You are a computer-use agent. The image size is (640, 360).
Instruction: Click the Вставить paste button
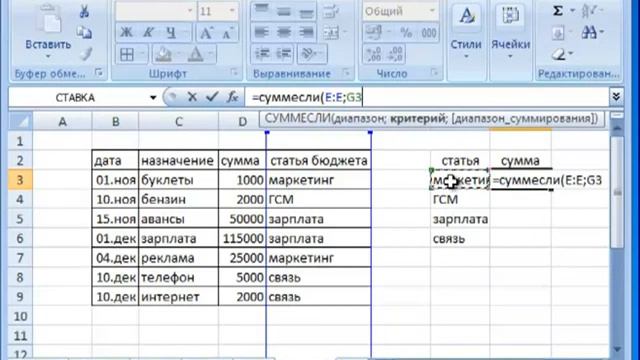(48, 27)
